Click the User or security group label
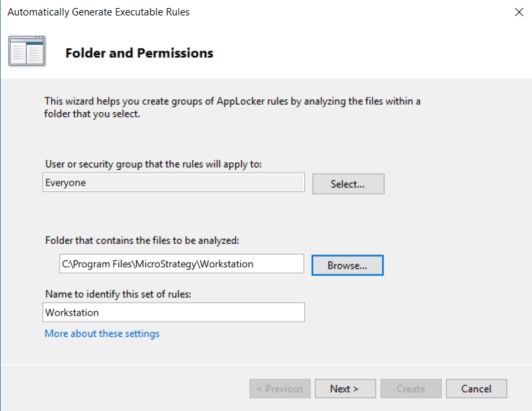This screenshot has width=532, height=411. (158, 164)
